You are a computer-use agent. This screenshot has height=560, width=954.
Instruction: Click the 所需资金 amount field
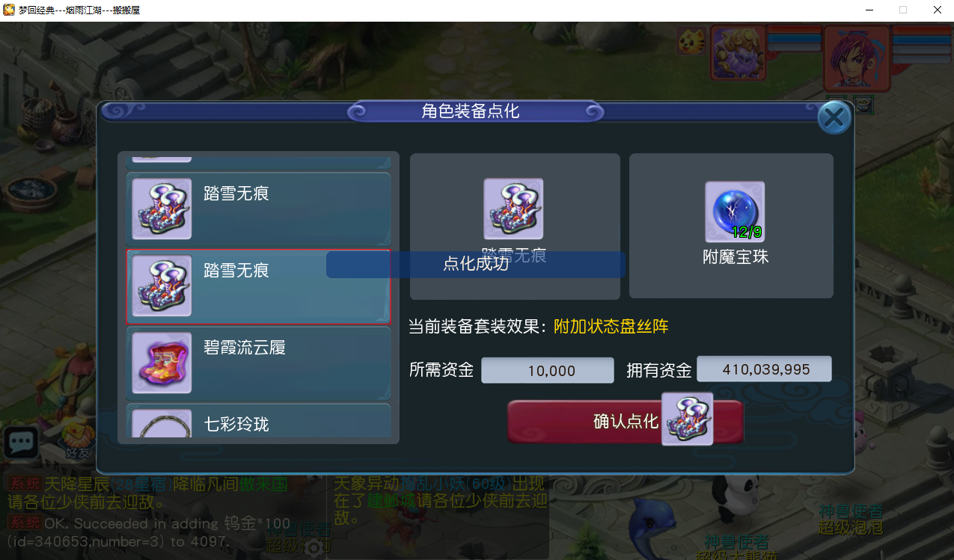click(547, 370)
